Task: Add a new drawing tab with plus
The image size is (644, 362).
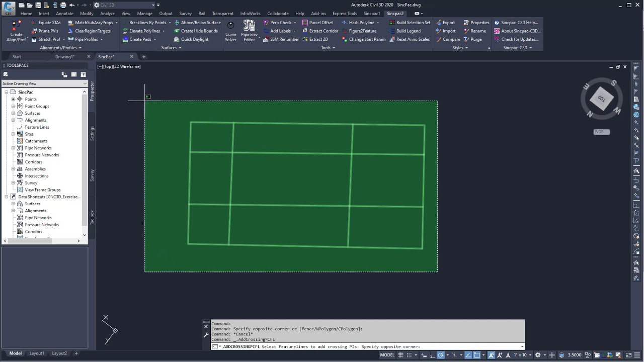Action: tap(143, 57)
